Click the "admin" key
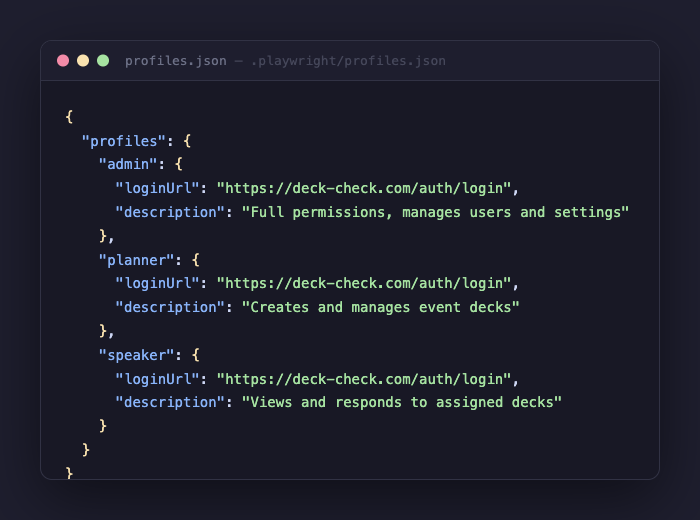The height and width of the screenshot is (520, 700). coord(128,164)
